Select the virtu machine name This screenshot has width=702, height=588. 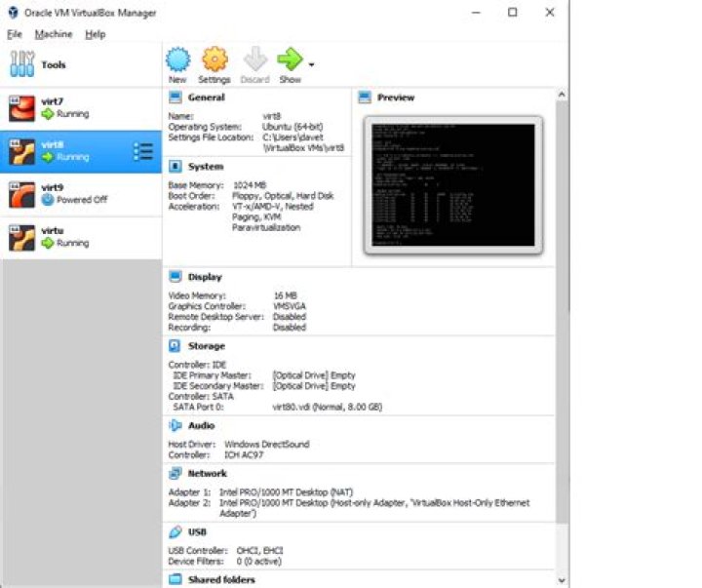53,231
